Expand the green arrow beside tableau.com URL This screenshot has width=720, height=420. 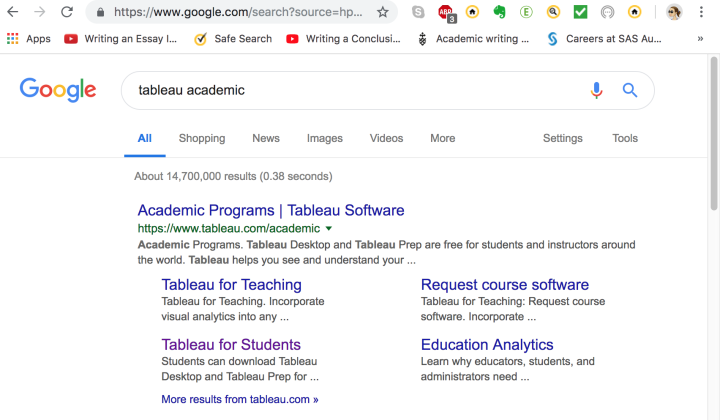[x=329, y=229]
